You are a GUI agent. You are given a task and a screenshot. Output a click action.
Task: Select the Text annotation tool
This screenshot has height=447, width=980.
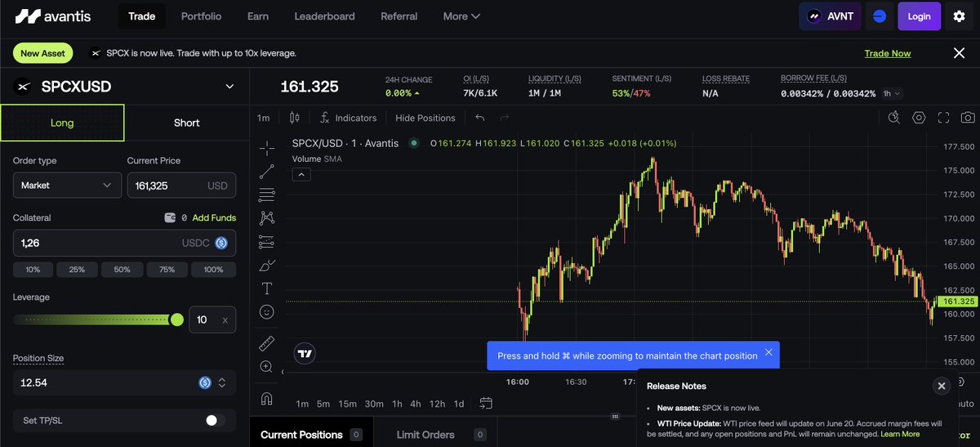point(266,288)
